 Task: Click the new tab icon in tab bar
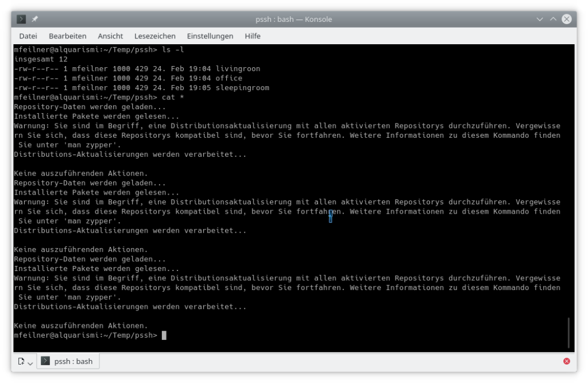point(21,361)
